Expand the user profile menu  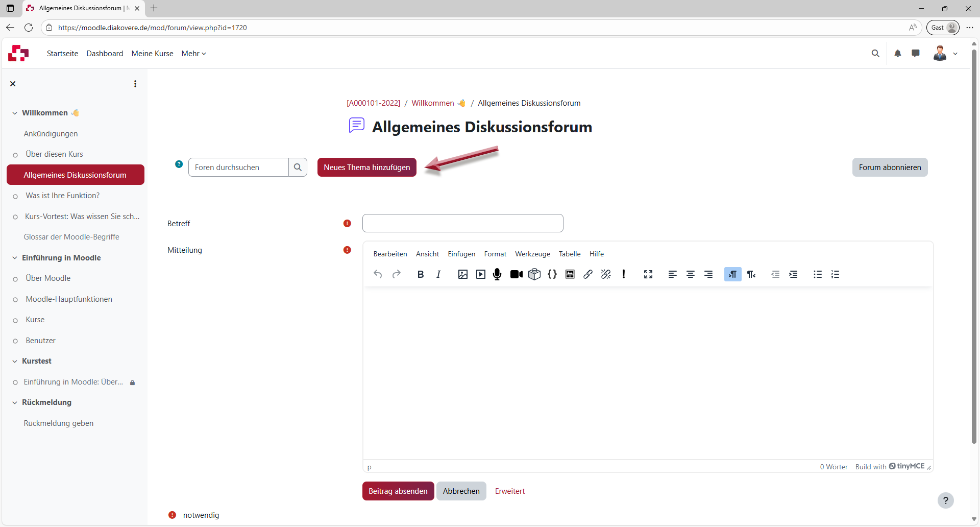tap(945, 53)
